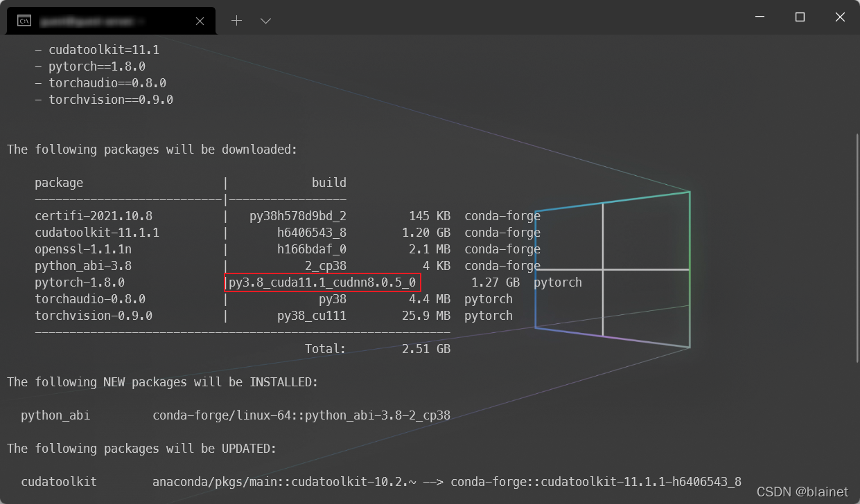Click 'The following packages will be downloaded:' line
The width and height of the screenshot is (860, 504).
[x=152, y=150]
